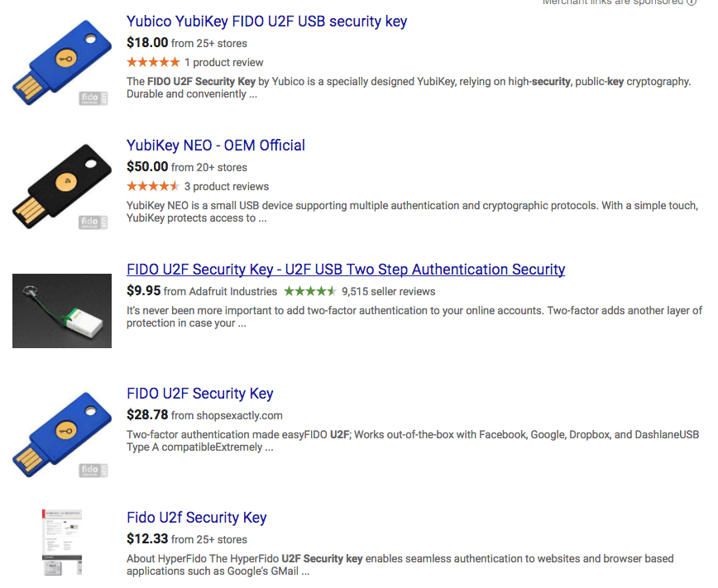Open the YubiKey NEO - OEM Official listing
Viewport: 718px width, 588px height.
coord(215,146)
